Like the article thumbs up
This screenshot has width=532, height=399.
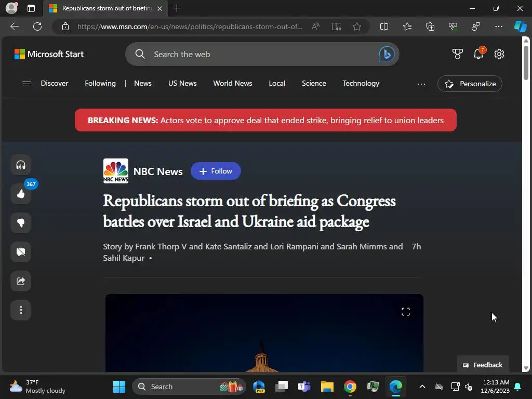[x=21, y=194]
